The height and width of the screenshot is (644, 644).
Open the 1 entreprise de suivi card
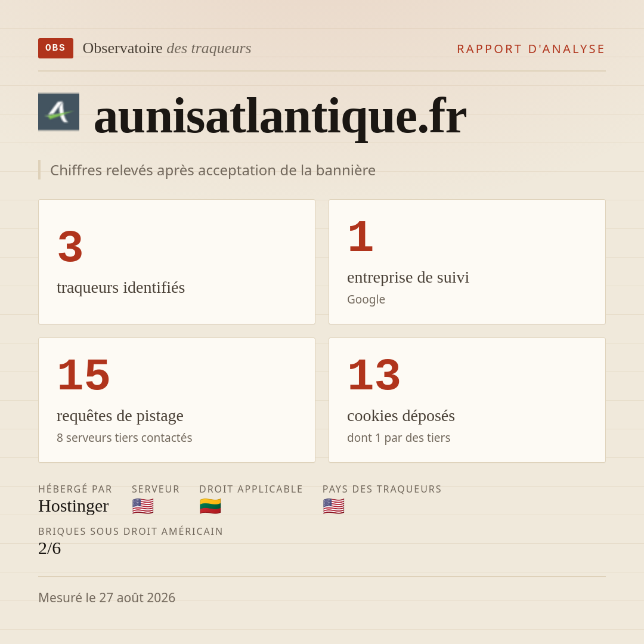pyautogui.click(x=467, y=262)
